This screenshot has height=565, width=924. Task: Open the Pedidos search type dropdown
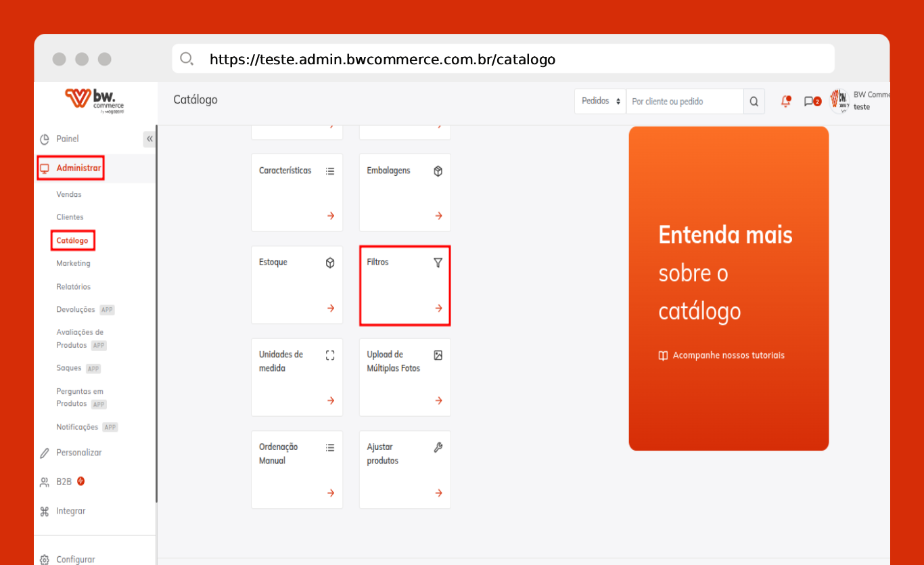pos(600,101)
